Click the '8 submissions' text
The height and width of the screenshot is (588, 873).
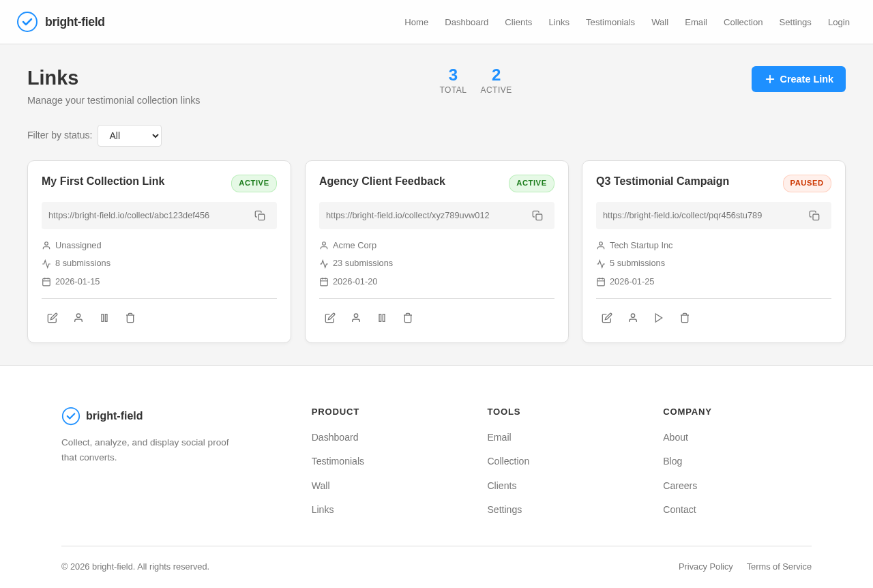click(x=83, y=263)
